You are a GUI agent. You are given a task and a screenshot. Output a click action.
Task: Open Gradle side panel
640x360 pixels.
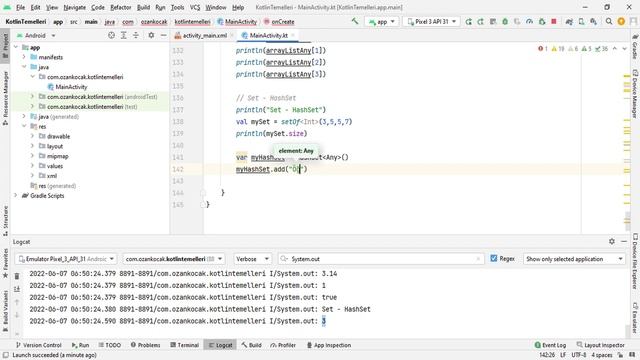635,47
